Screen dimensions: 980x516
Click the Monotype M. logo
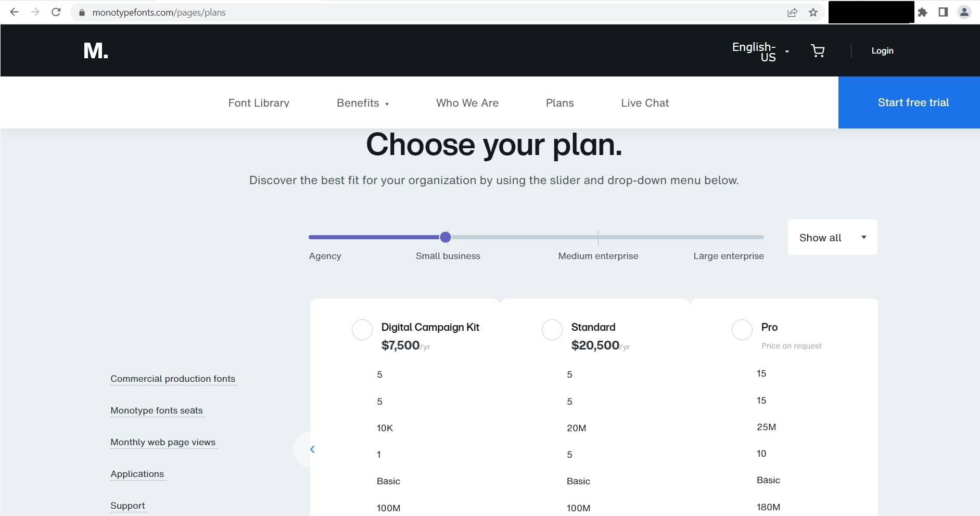tap(96, 50)
